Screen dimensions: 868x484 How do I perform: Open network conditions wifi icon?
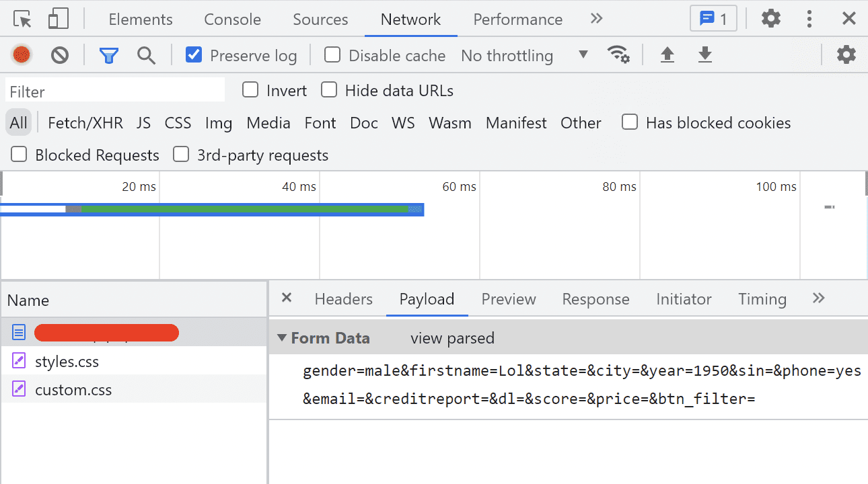[x=618, y=54]
